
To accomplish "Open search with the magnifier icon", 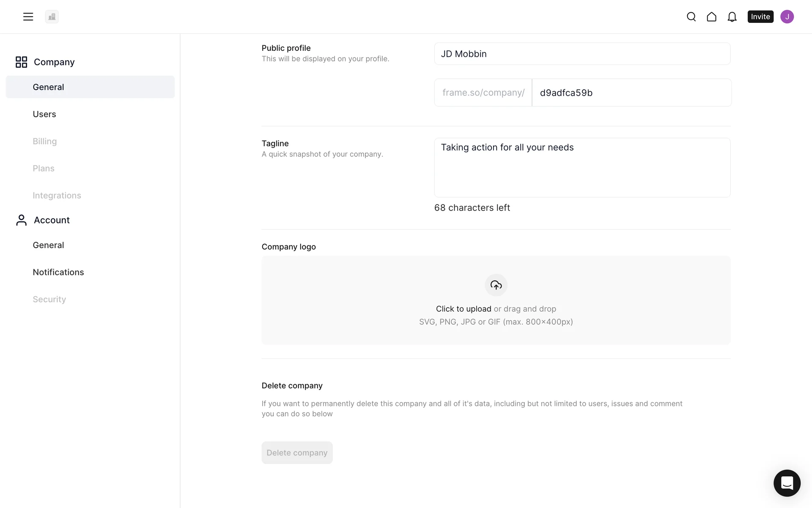I will click(691, 17).
